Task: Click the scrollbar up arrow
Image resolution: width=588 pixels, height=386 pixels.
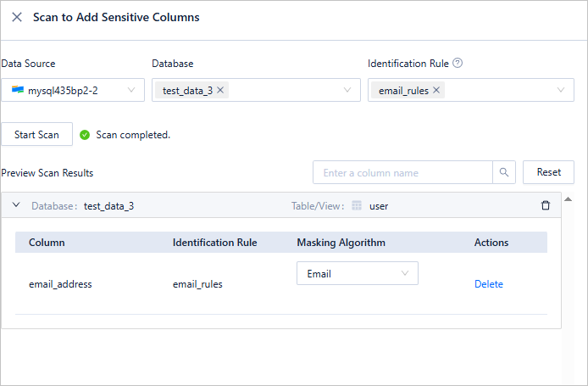Action: pos(568,199)
